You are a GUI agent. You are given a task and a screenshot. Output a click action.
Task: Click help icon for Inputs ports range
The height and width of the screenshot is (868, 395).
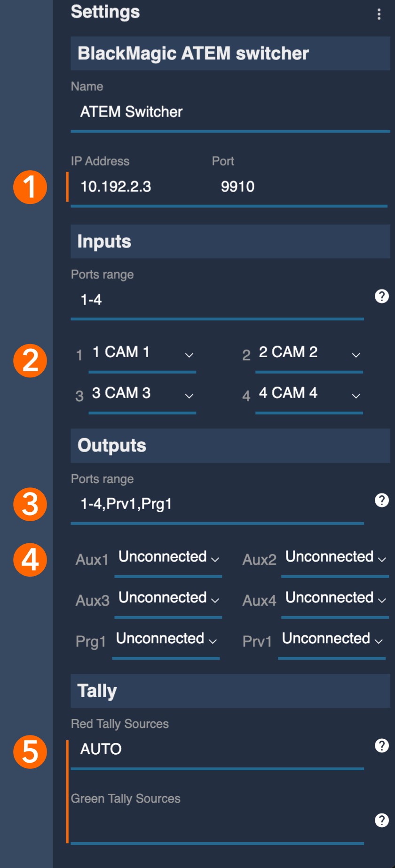pyautogui.click(x=381, y=296)
